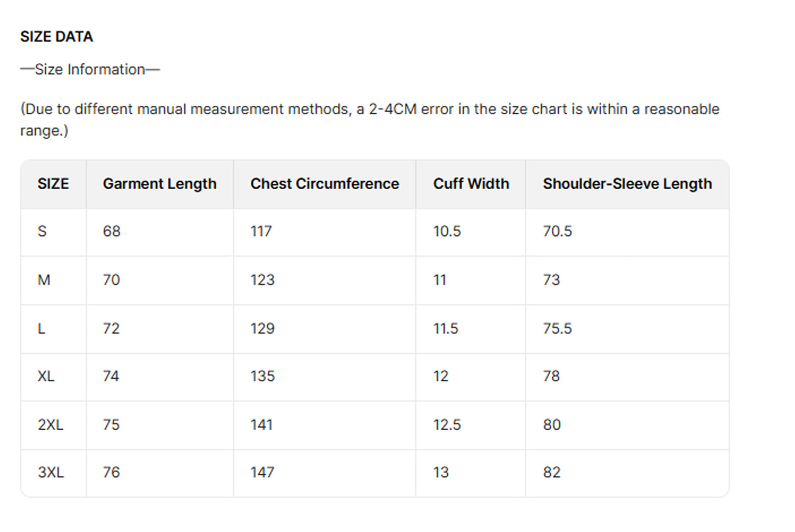This screenshot has height=532, width=795.
Task: Click shoulder-sleeve length value 78
Action: point(551,376)
